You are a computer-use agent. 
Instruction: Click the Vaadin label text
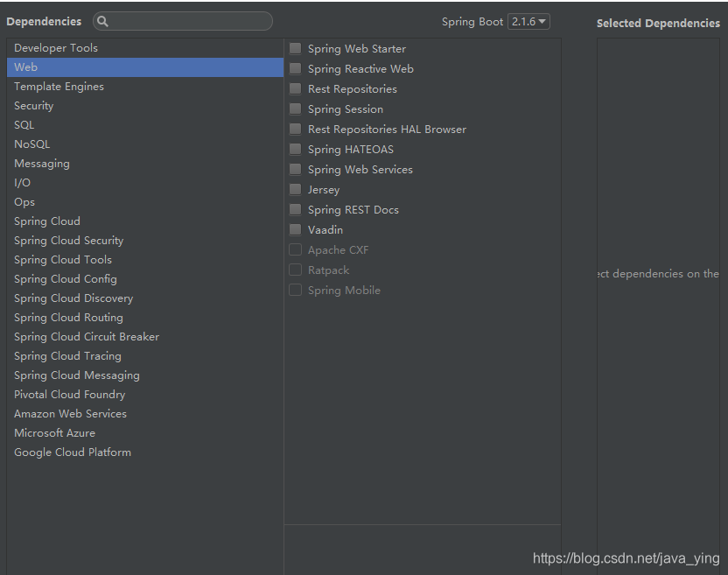tap(325, 230)
